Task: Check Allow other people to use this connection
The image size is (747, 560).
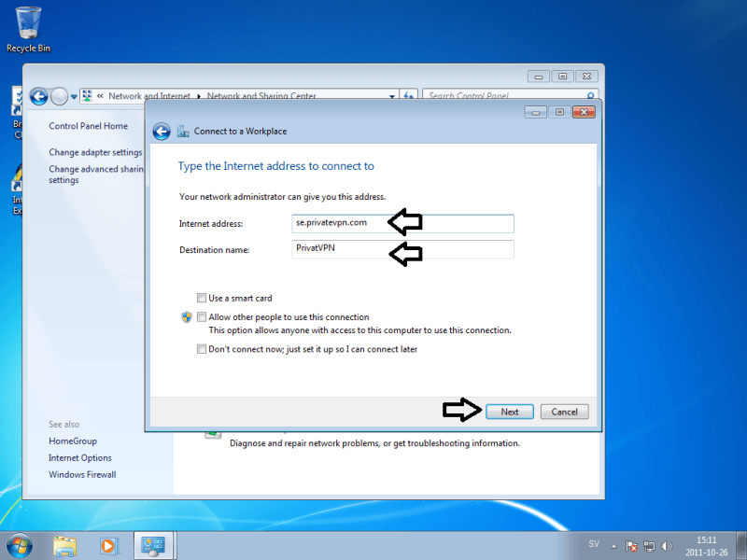Action: click(x=202, y=317)
